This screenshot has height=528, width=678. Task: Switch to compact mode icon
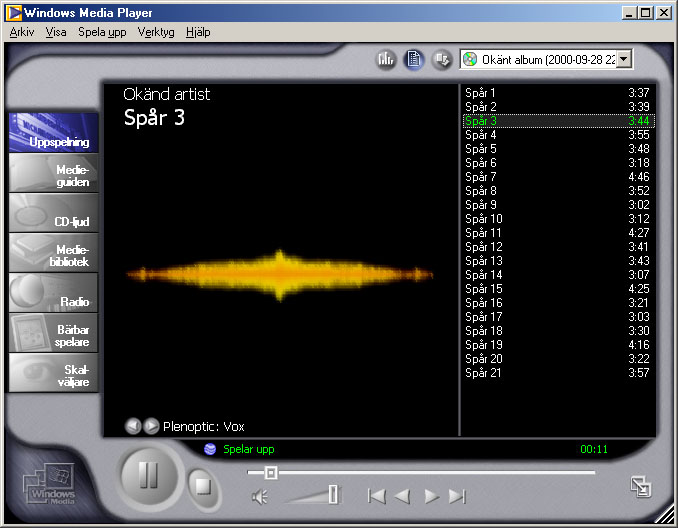[x=640, y=487]
